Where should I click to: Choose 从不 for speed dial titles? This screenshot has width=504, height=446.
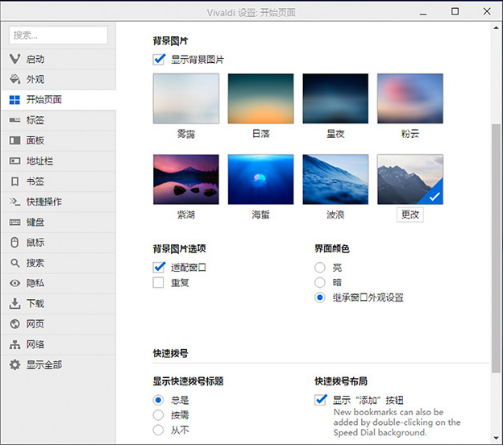point(158,430)
